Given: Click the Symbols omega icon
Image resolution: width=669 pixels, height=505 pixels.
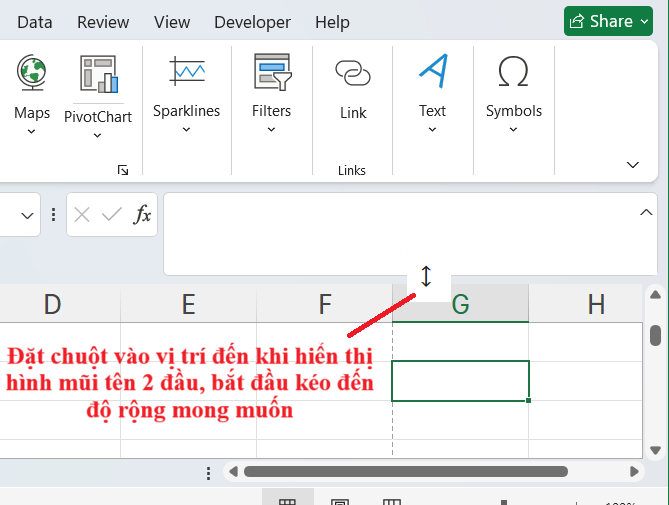Looking at the screenshot, I should 513,72.
